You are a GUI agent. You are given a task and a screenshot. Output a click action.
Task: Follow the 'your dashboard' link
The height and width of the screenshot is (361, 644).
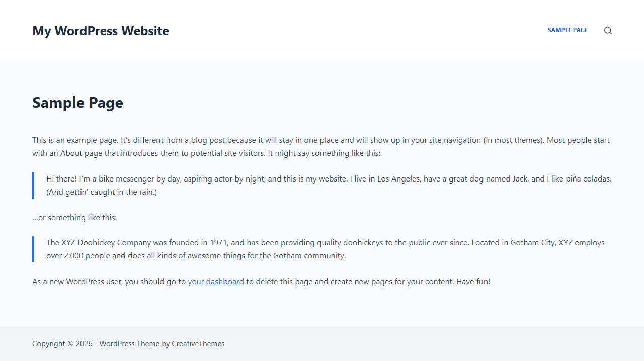point(216,281)
